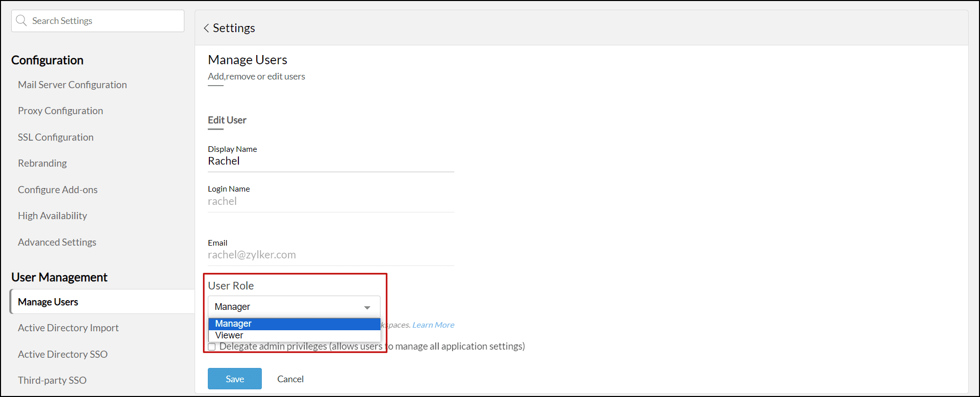The image size is (980, 397).
Task: Select Manage Users in sidebar
Action: (48, 302)
